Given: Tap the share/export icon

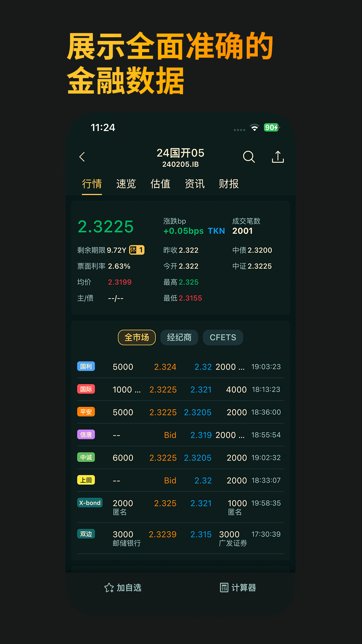Looking at the screenshot, I should (x=278, y=157).
